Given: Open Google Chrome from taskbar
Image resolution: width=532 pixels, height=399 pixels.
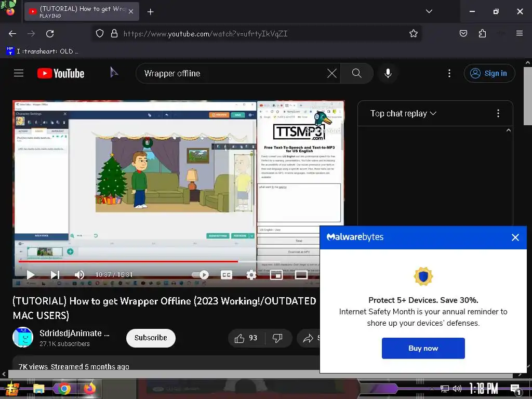Looking at the screenshot, I should [x=64, y=389].
